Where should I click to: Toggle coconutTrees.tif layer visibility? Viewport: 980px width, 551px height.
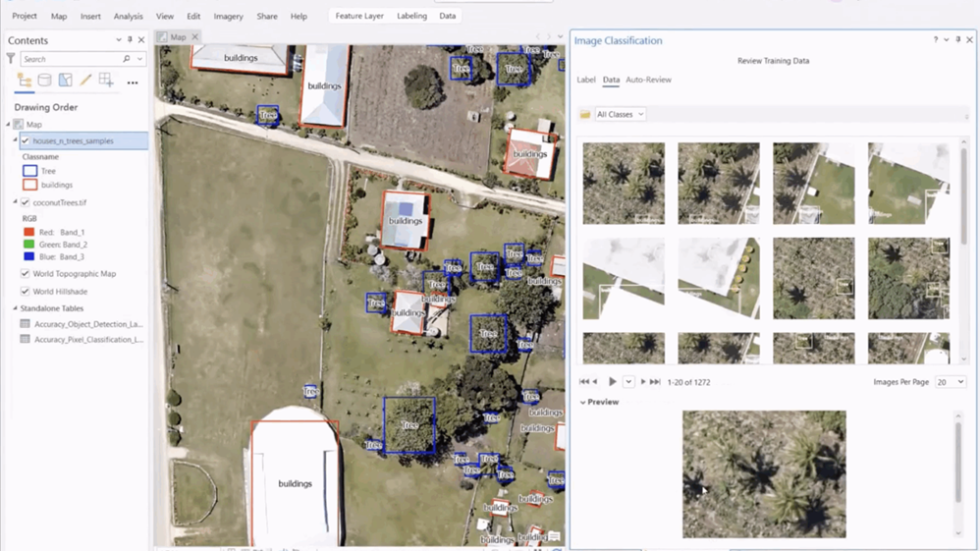pyautogui.click(x=25, y=202)
